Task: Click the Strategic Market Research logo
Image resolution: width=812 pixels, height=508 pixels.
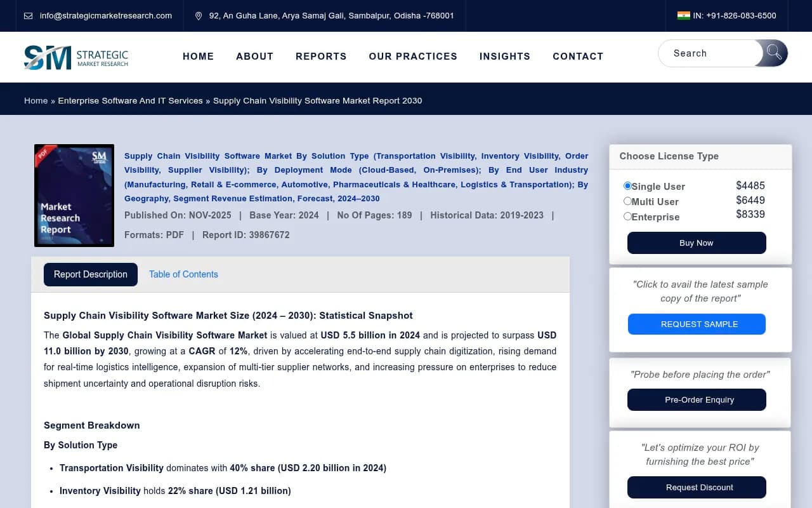Action: (76, 57)
